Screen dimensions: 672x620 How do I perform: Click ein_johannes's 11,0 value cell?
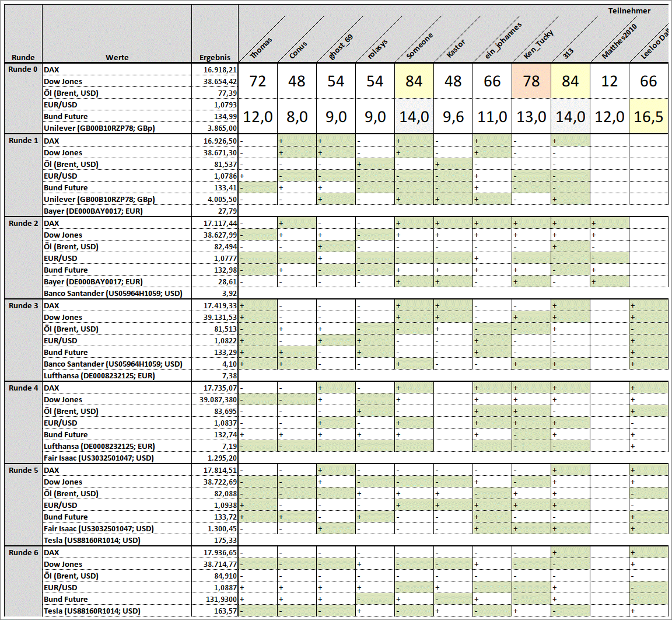(492, 116)
